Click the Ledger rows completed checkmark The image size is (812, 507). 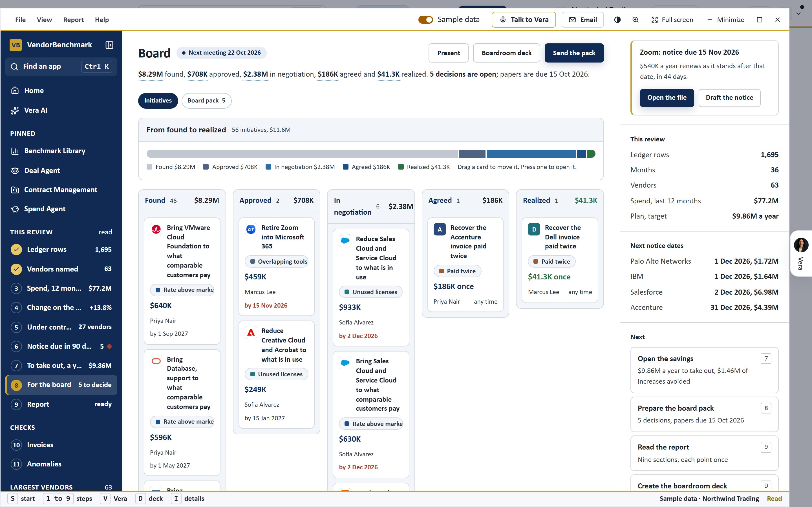pos(16,250)
